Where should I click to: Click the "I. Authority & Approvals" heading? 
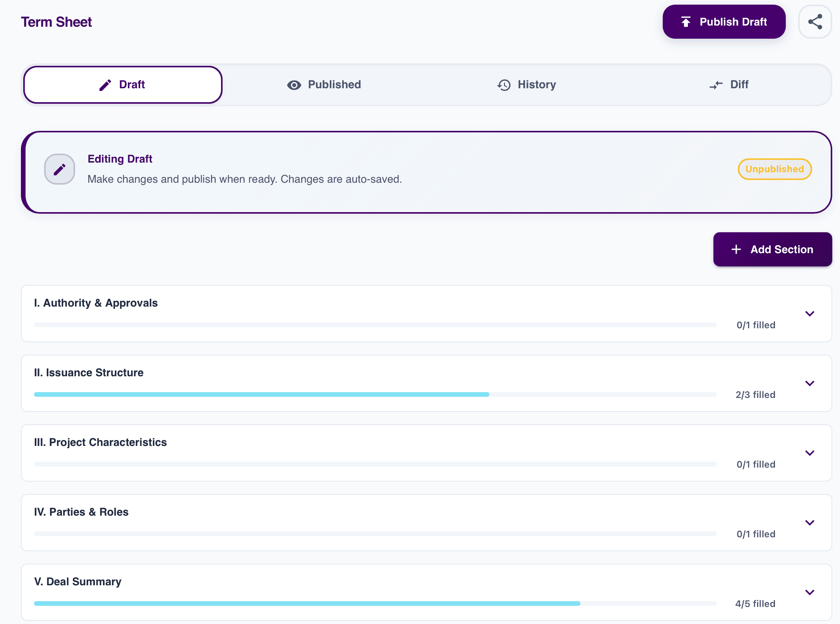coord(96,303)
